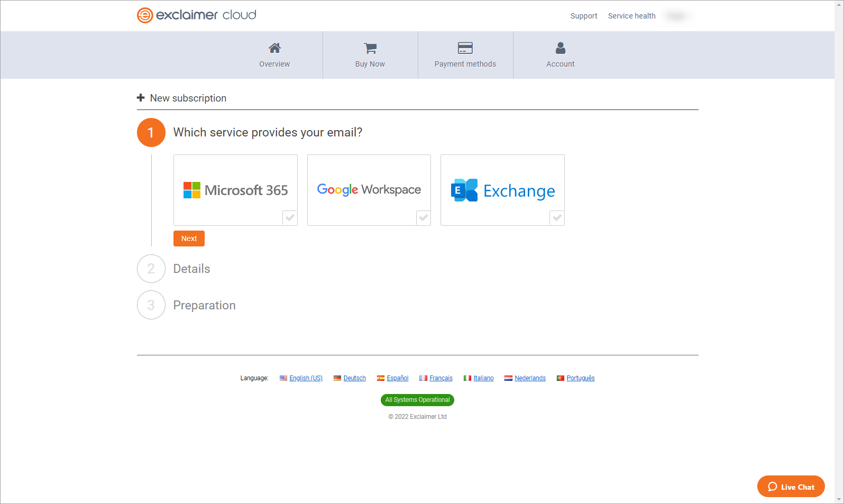Open Payment methods card icon

(465, 48)
